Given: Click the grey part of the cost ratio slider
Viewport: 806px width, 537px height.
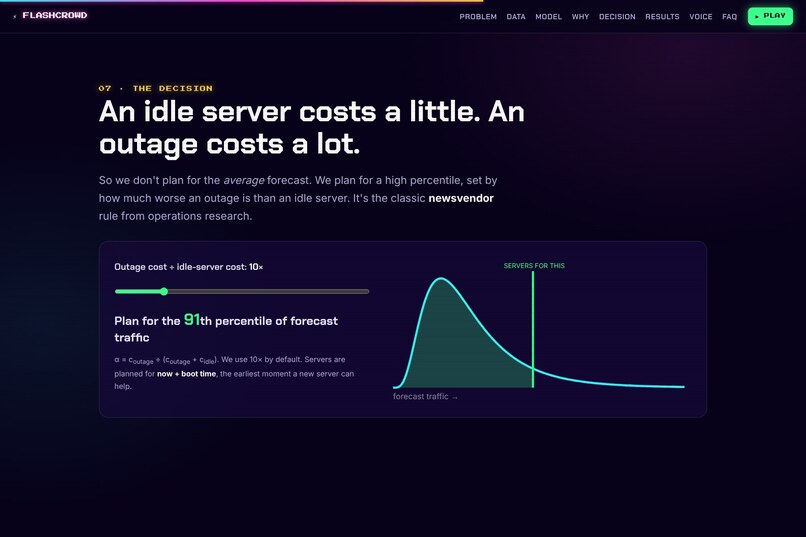Looking at the screenshot, I should click(269, 291).
